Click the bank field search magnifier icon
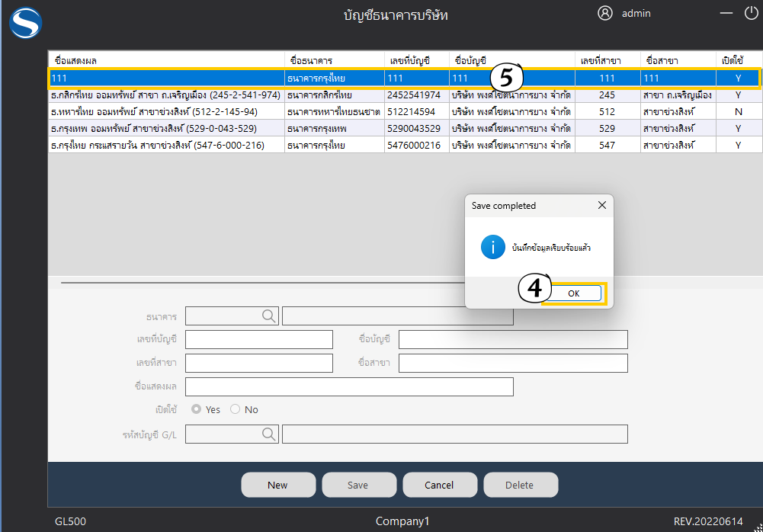The height and width of the screenshot is (532, 763). 270,316
